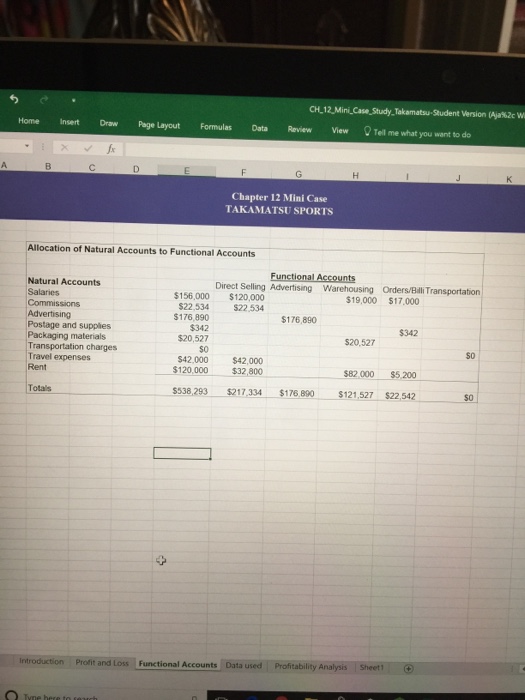Viewport: 525px width, 700px height.
Task: Select column G header
Action: [x=298, y=174]
